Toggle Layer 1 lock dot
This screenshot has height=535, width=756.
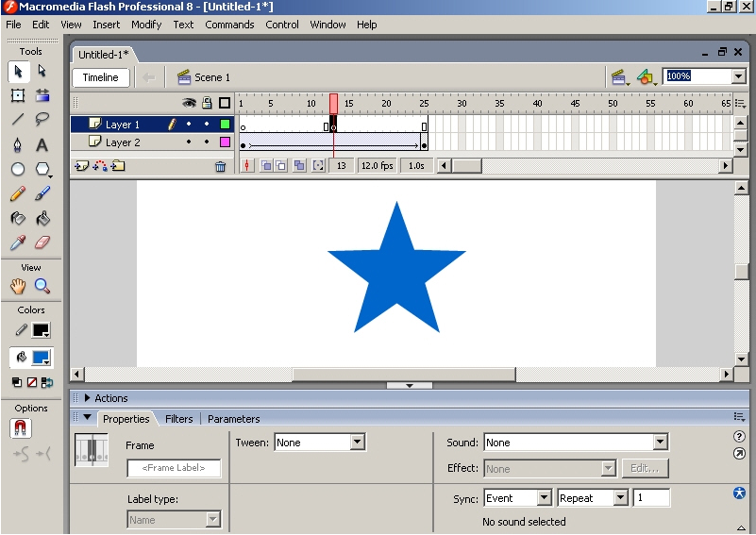tap(207, 125)
